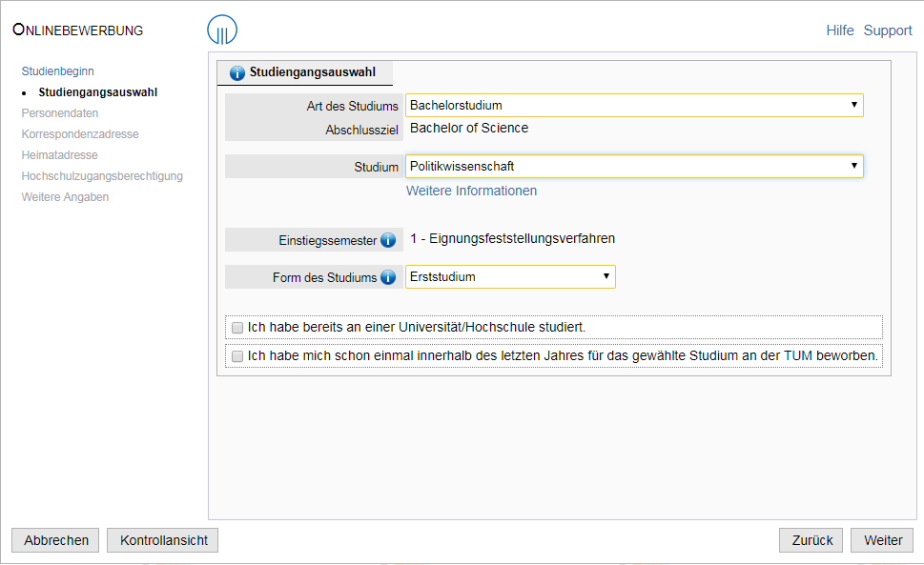Click info icon beside Studiengangsauswahl heading

click(x=236, y=73)
